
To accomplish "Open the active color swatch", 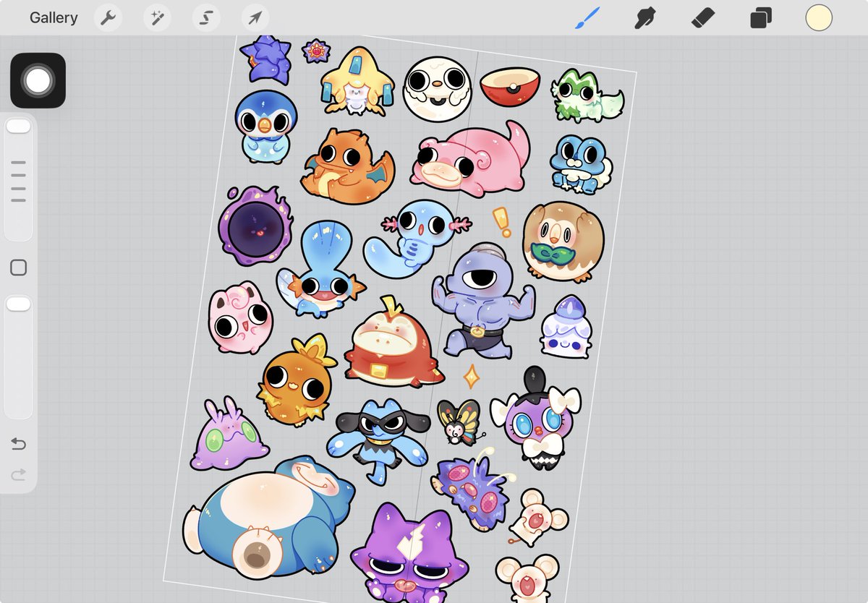I will pos(819,17).
